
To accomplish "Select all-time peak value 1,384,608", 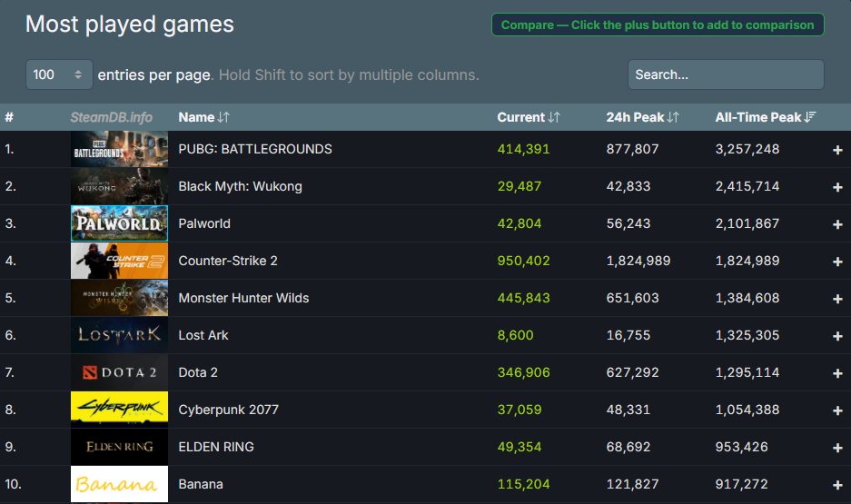I will click(x=747, y=298).
